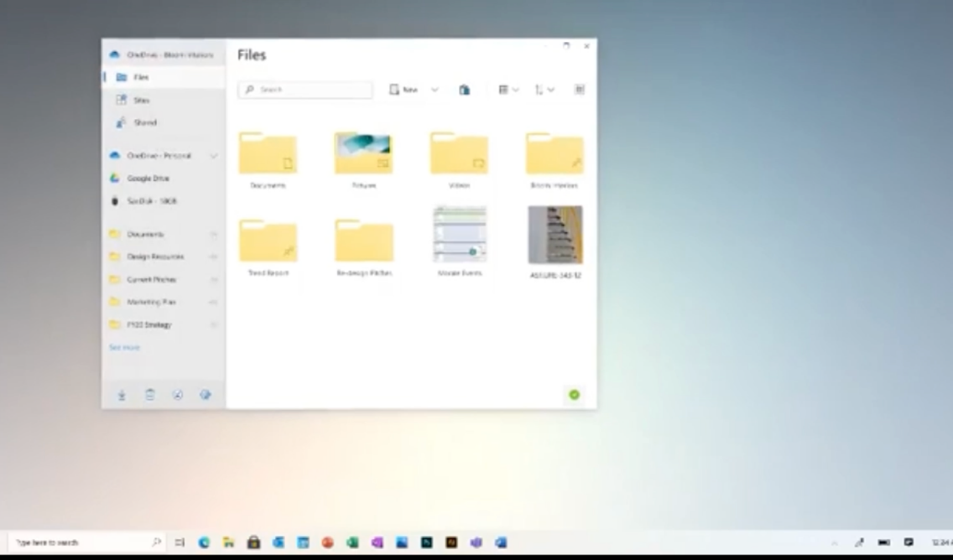Viewport: 953px width, 560px height.
Task: Open the Microsoft Store from the taskbar
Action: tap(253, 542)
